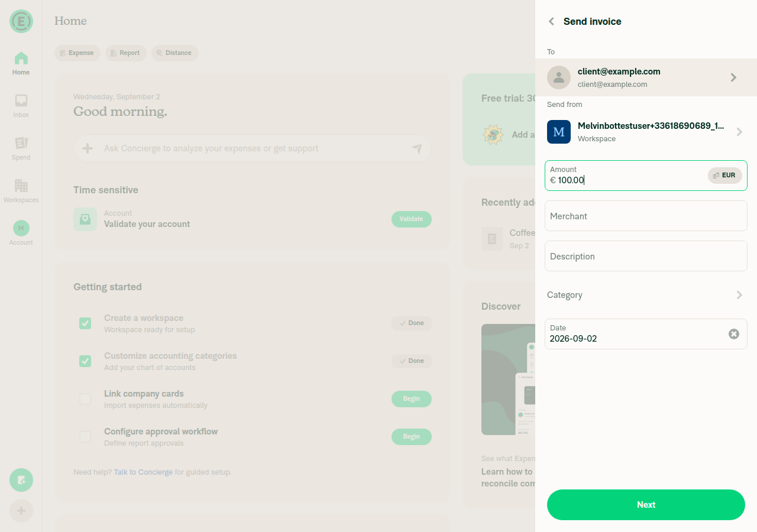The height and width of the screenshot is (532, 757).
Task: Expand the Category row chevron
Action: [x=739, y=295]
